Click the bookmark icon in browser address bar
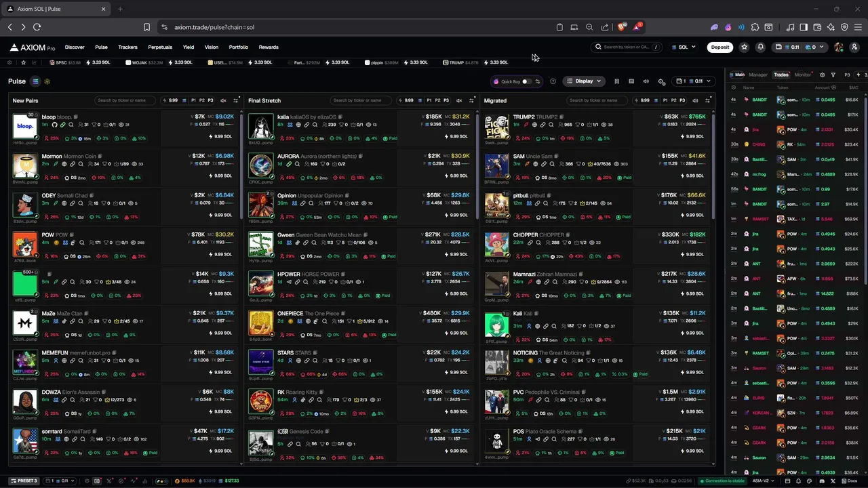868x488 pixels. click(146, 27)
